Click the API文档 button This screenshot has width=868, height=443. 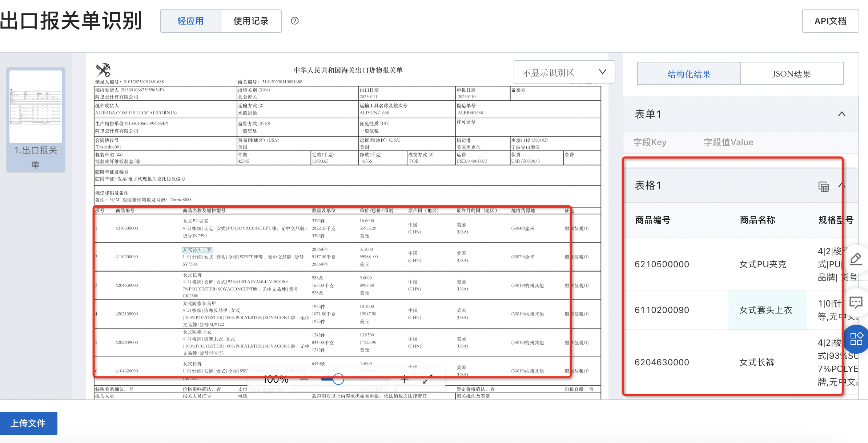[x=830, y=21]
